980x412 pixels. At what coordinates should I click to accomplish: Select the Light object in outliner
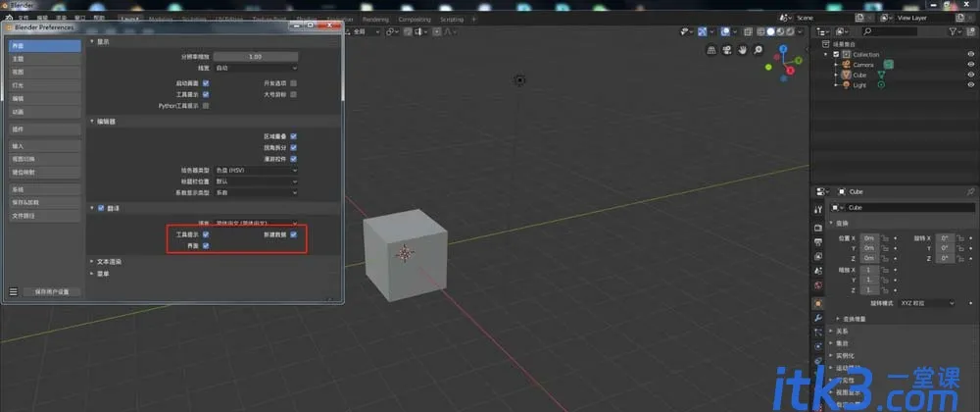(x=859, y=85)
